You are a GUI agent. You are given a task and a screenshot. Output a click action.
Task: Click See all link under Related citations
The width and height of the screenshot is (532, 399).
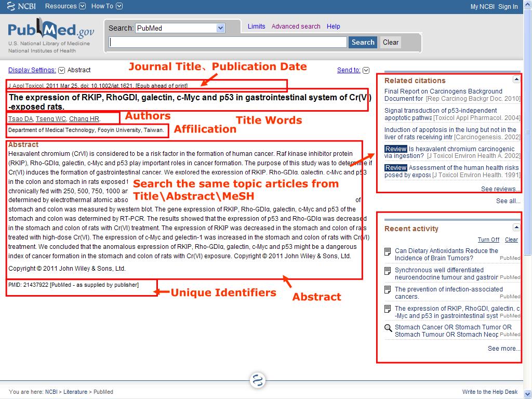[508, 201]
